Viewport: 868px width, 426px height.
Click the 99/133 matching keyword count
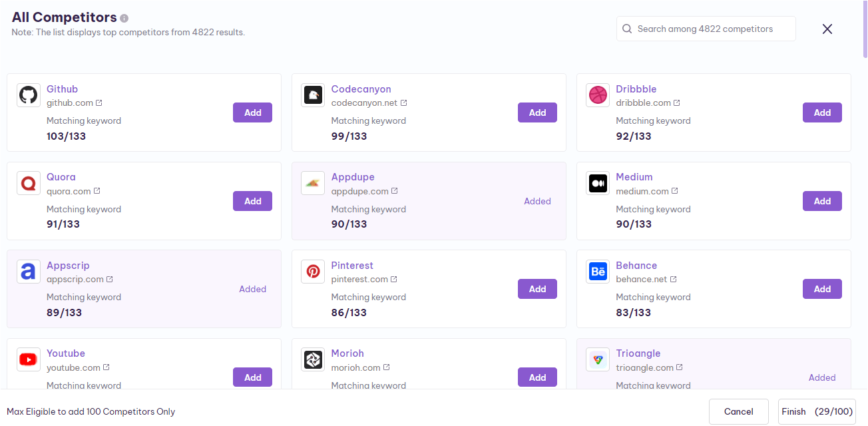pyautogui.click(x=349, y=136)
